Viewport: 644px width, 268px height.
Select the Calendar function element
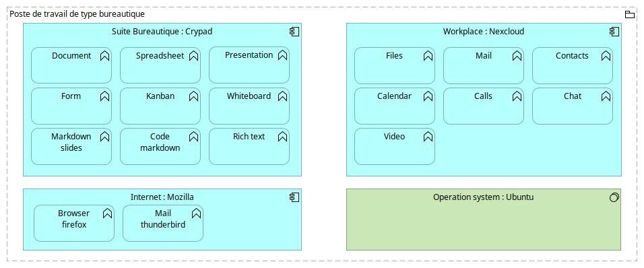point(395,106)
